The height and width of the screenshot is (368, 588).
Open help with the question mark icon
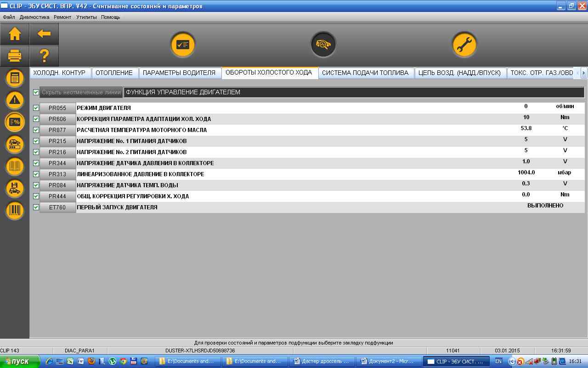click(44, 56)
